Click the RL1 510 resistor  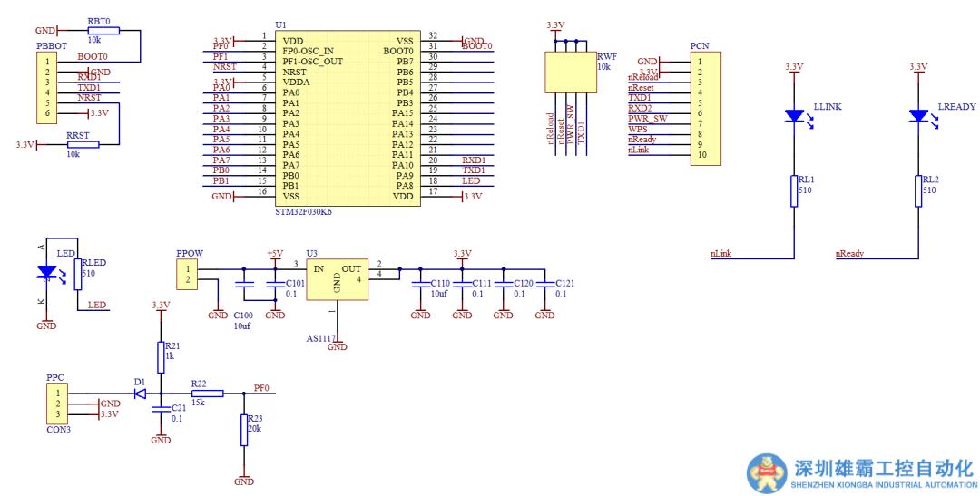pyautogui.click(x=793, y=191)
